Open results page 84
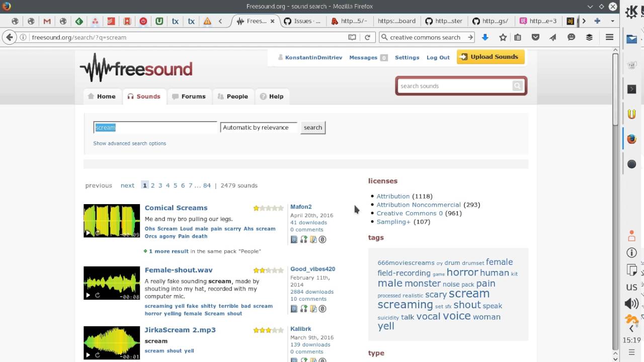 [207, 186]
